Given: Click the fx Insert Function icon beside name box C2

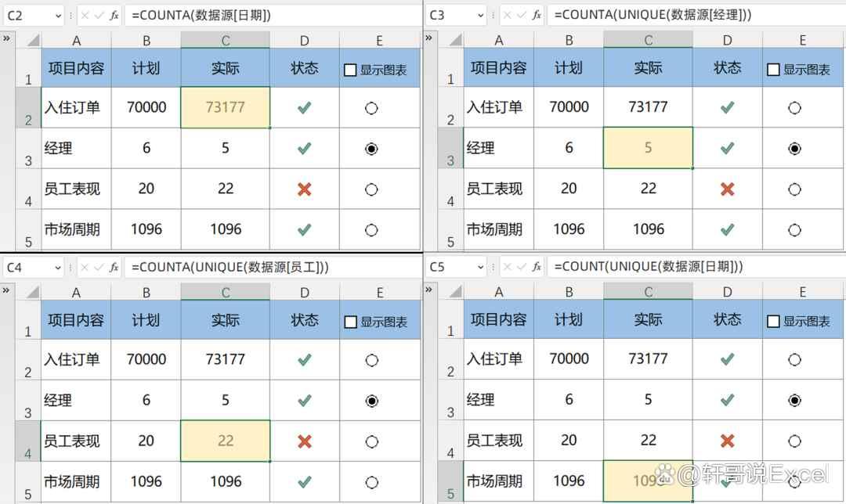Looking at the screenshot, I should pyautogui.click(x=114, y=16).
